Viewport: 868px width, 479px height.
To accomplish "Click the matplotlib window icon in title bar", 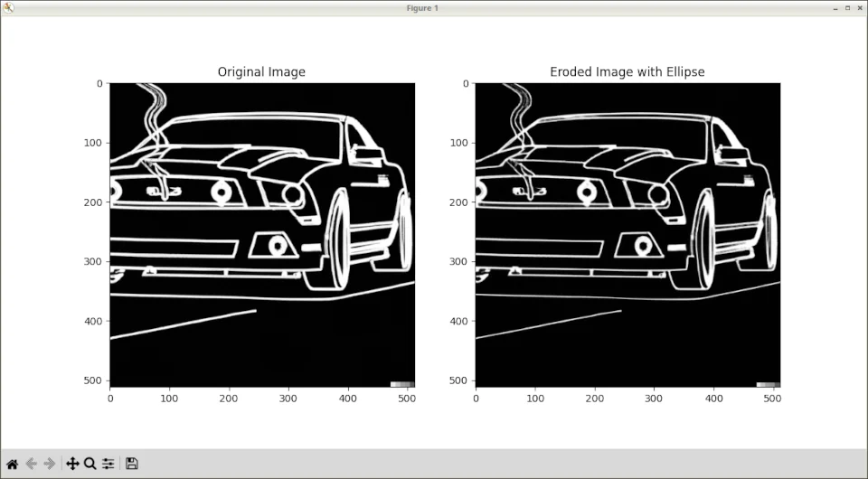I will pyautogui.click(x=8, y=8).
